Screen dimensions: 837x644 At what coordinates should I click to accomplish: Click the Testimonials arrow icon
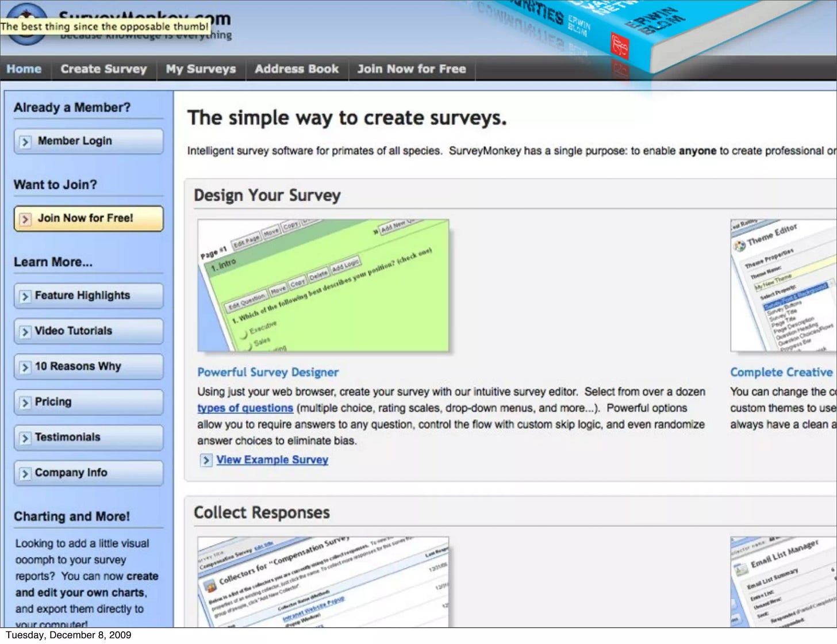(x=24, y=437)
